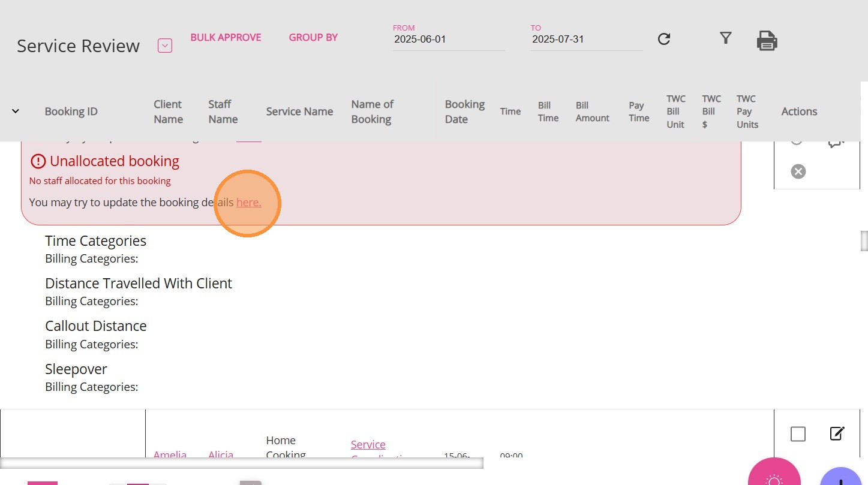The width and height of the screenshot is (868, 485).
Task: Click the Booking Date column header
Action: click(465, 112)
